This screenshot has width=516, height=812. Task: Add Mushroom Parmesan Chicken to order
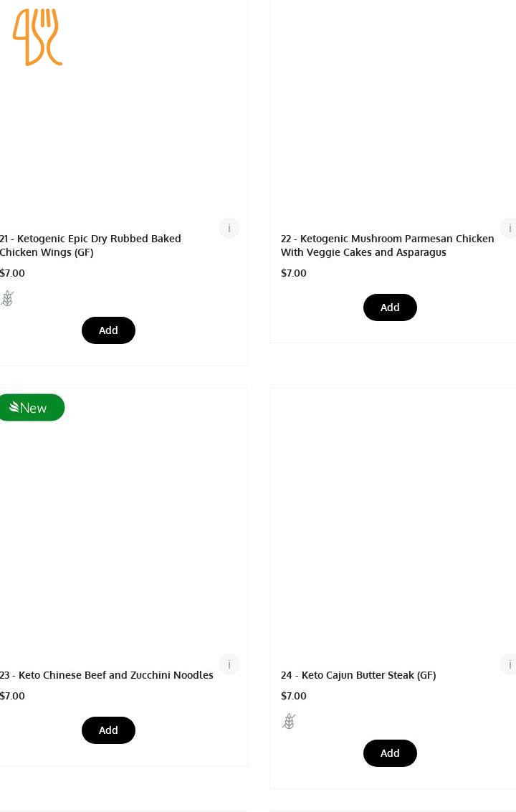point(390,307)
